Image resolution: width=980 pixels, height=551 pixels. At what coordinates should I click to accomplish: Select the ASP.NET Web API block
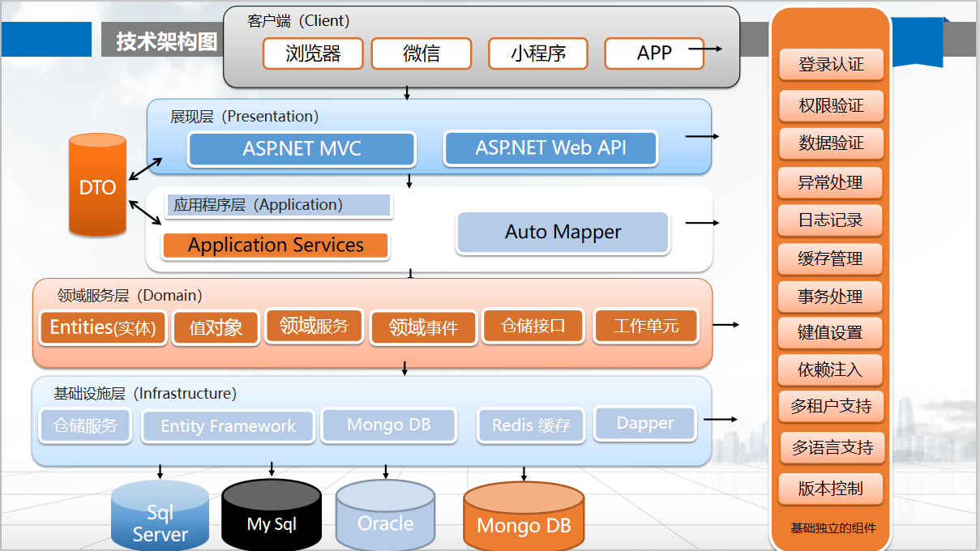(550, 148)
